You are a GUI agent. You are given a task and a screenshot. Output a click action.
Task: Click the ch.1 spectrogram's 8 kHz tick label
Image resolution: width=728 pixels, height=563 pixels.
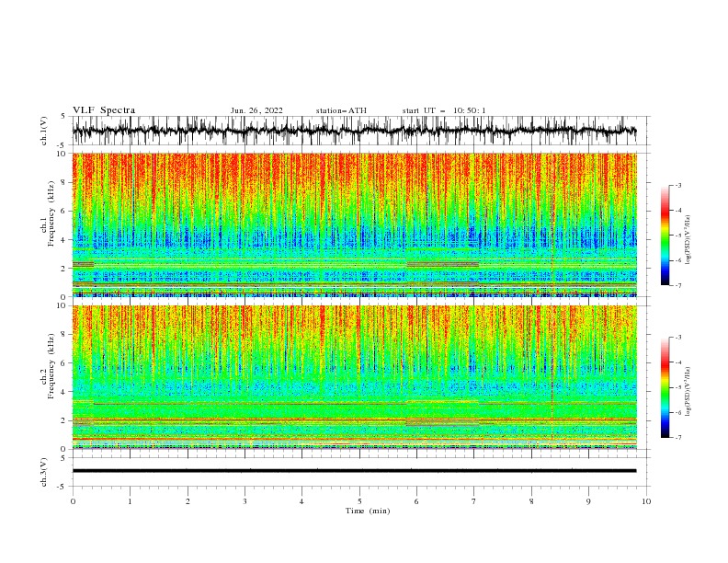[63, 182]
